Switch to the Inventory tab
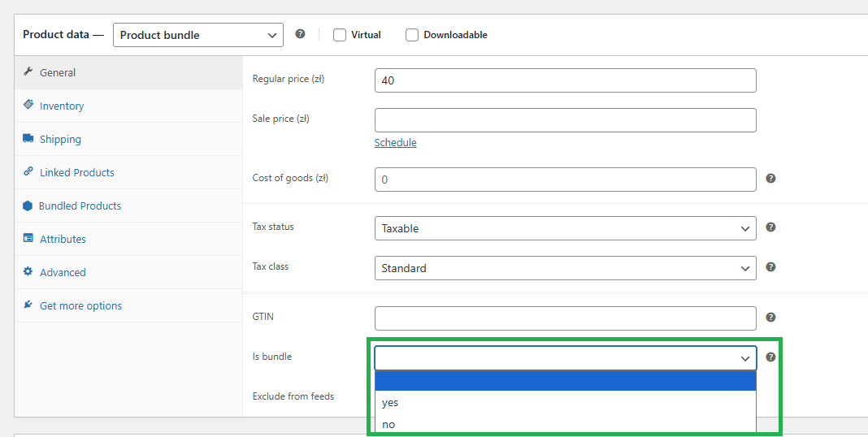Screen dimensions: 868x437 [x=62, y=106]
